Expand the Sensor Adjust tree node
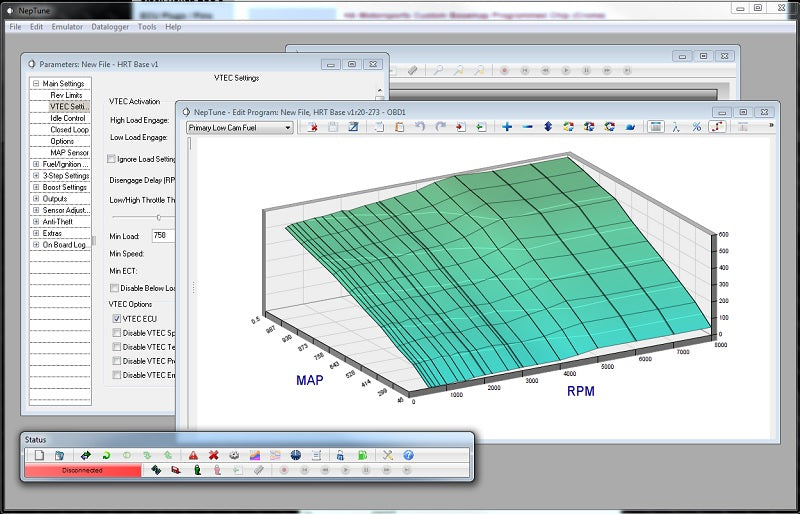Screen dimensions: 800x514 click(x=36, y=210)
